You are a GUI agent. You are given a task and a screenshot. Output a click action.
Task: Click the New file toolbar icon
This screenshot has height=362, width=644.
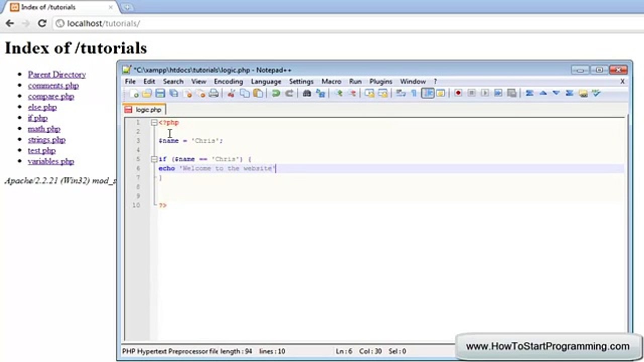click(x=134, y=94)
